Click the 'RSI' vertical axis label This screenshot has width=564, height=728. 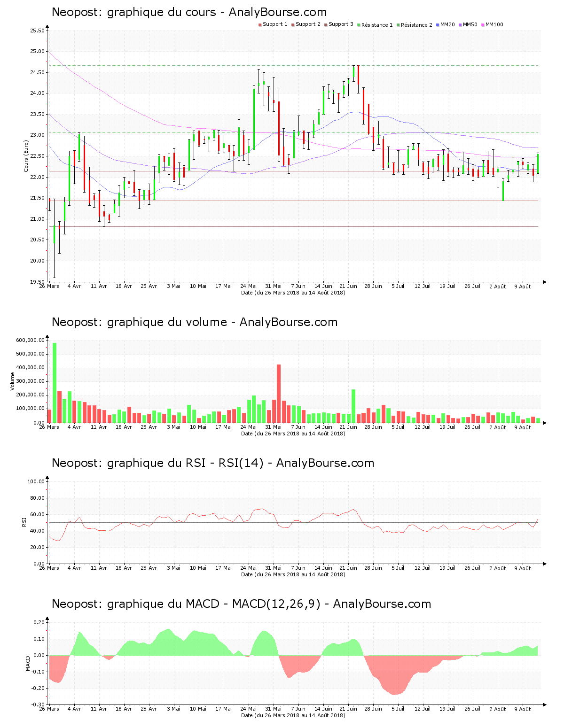[x=24, y=522]
